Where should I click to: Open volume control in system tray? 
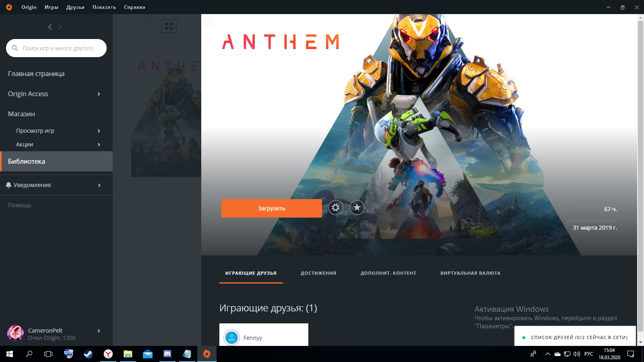point(577,354)
